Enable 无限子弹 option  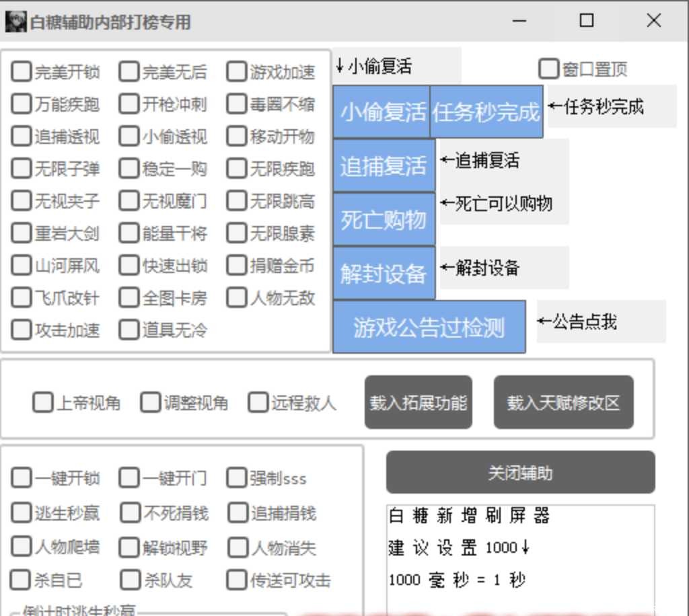click(x=21, y=169)
